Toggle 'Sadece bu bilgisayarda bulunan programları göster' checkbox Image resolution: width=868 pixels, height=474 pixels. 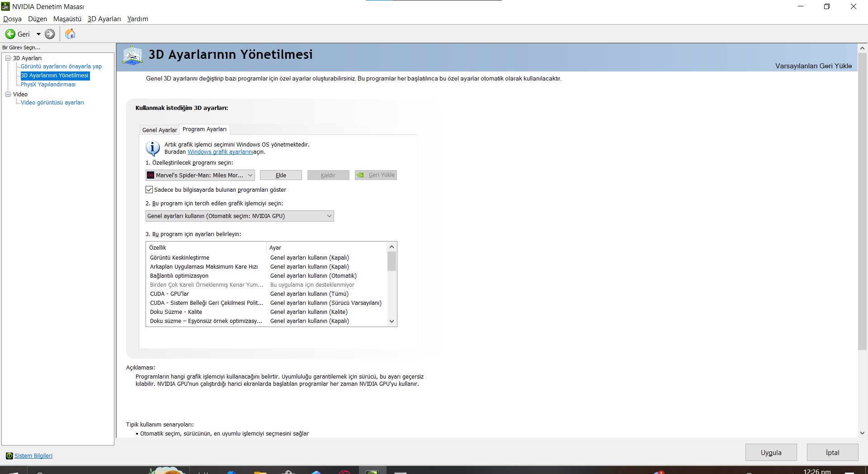click(x=149, y=190)
